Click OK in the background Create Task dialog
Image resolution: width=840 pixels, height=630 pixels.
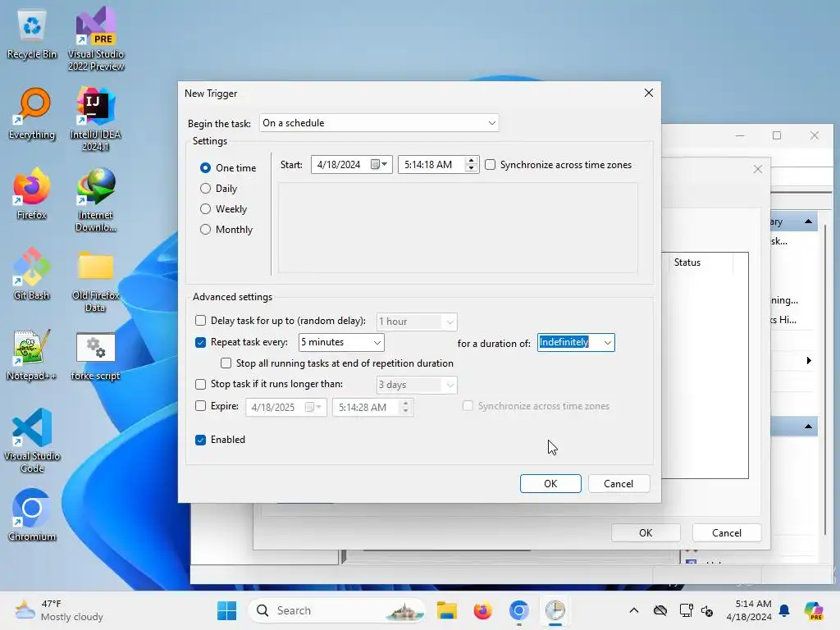[646, 533]
